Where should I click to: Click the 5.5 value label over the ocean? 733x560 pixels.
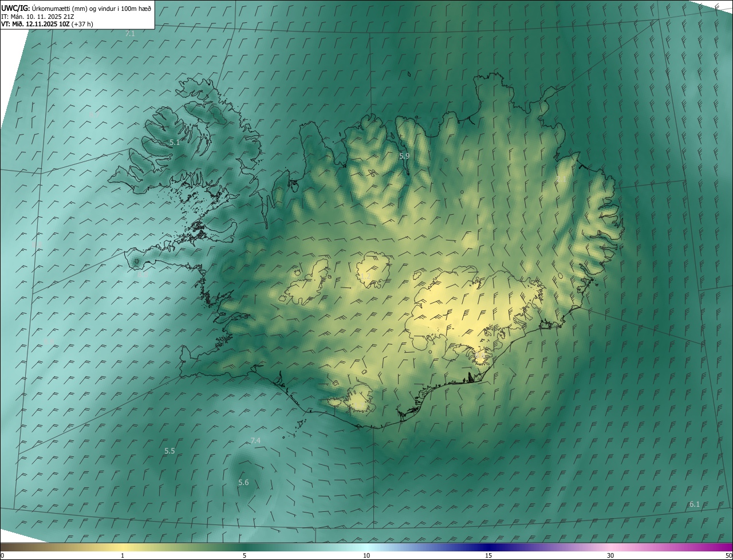click(x=170, y=451)
